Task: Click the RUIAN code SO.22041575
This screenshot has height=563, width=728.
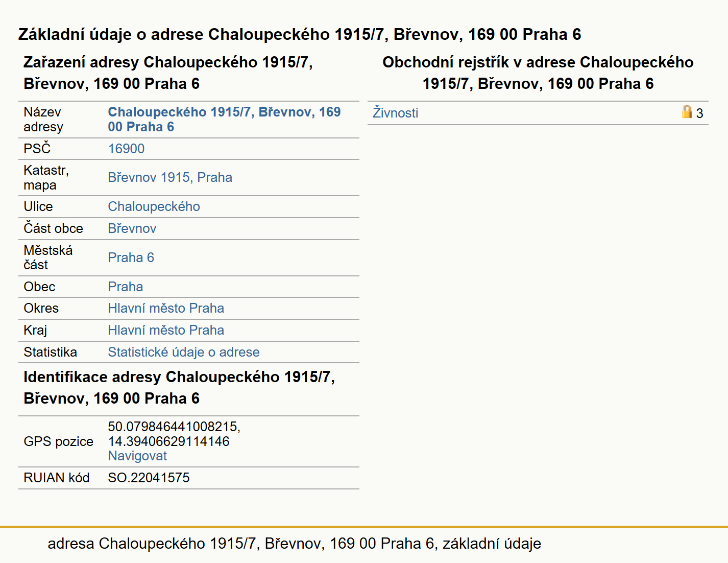Action: point(149,478)
